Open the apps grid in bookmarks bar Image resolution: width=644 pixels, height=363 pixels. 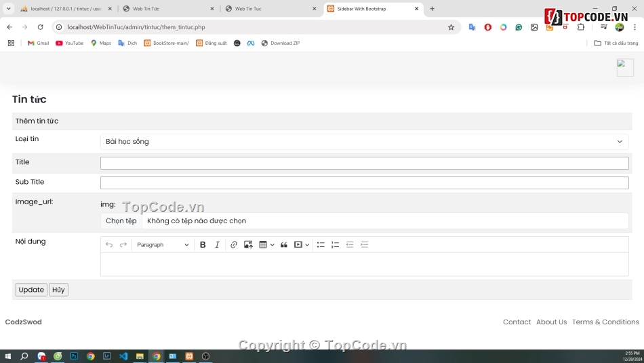tap(11, 43)
